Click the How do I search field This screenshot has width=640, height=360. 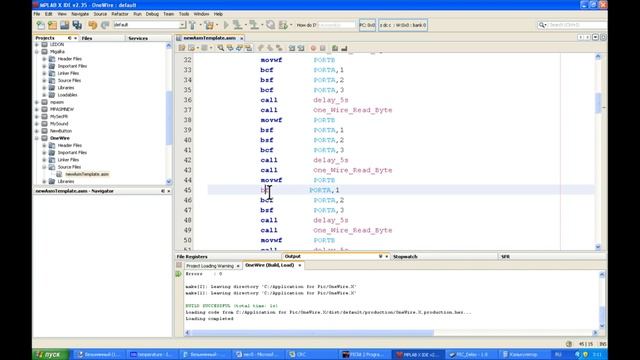(336, 25)
